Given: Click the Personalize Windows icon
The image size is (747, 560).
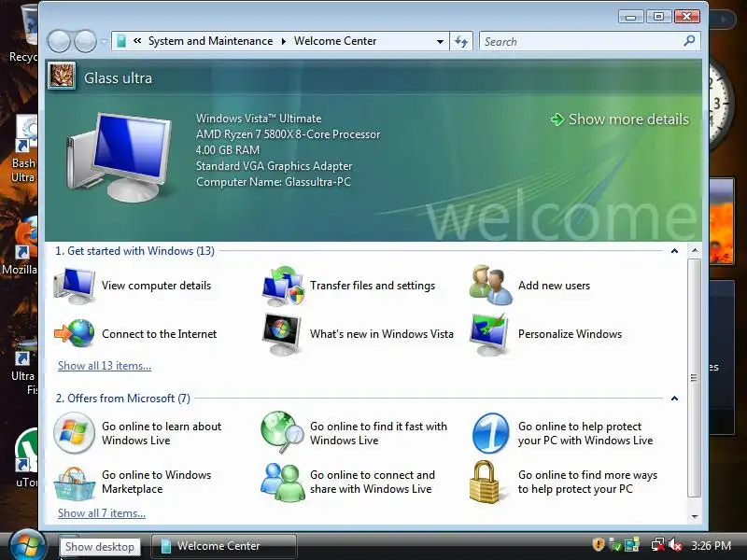Looking at the screenshot, I should (489, 334).
